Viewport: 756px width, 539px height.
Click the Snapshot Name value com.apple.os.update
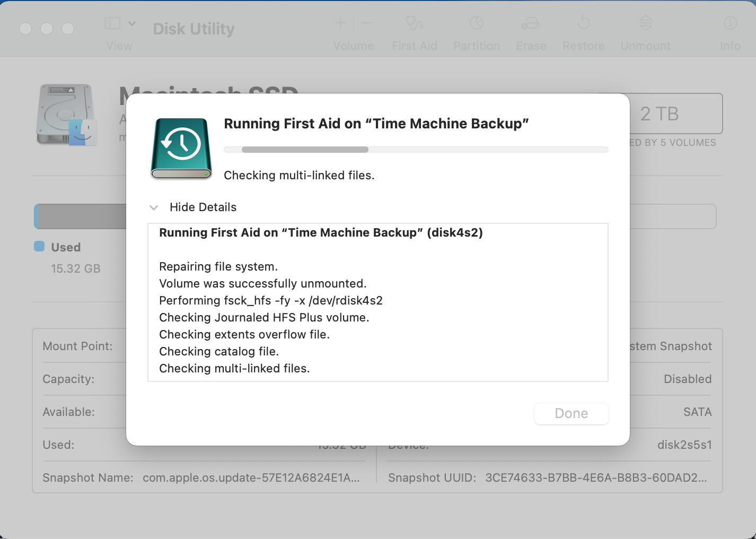click(251, 478)
